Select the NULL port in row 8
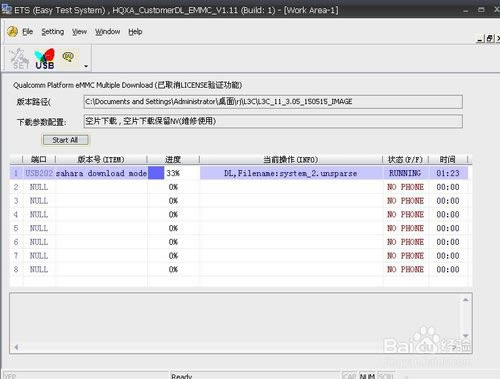This screenshot has height=379, width=500. pyautogui.click(x=39, y=269)
